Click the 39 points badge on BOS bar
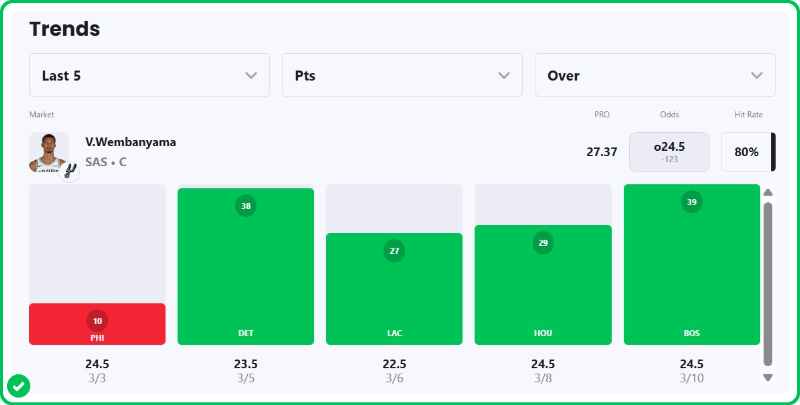The width and height of the screenshot is (800, 405). click(691, 202)
